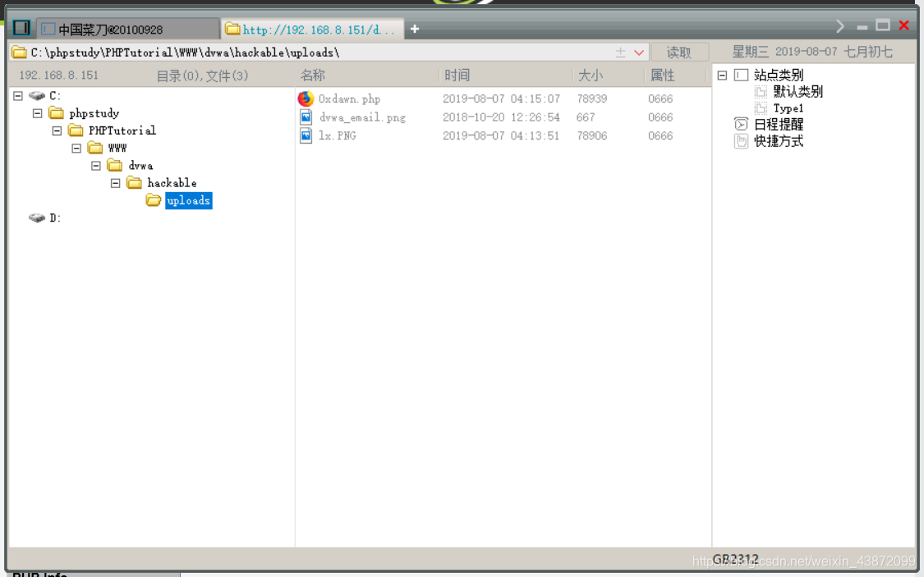Image resolution: width=924 pixels, height=577 pixels.
Task: Collapse the dvwa folder node
Action: (96, 166)
